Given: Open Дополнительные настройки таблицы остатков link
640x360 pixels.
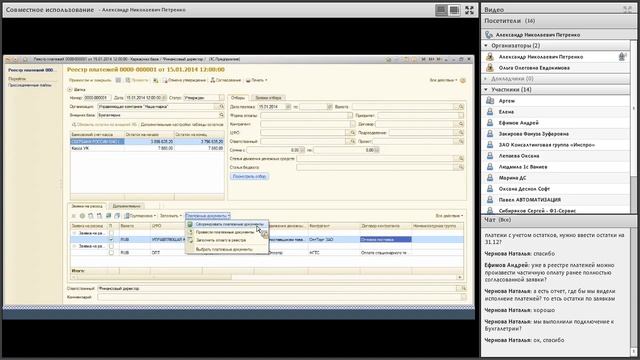Looking at the screenshot, I should pyautogui.click(x=182, y=124).
